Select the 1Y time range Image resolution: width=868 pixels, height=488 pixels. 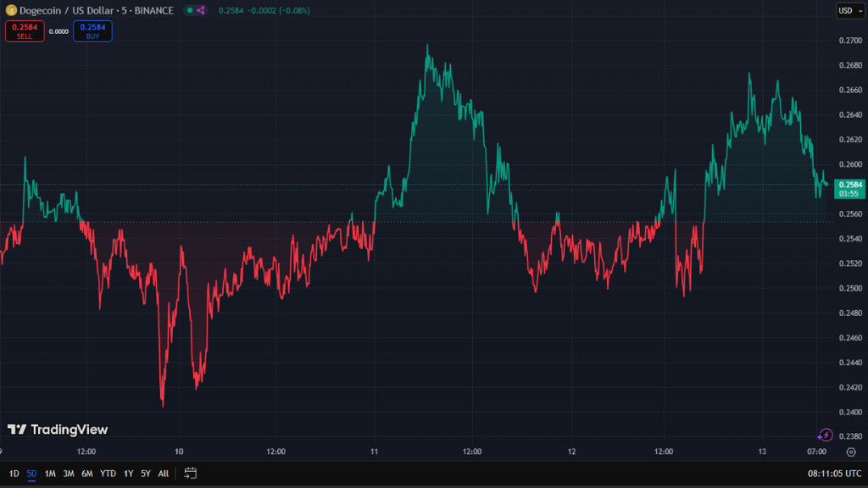pos(129,474)
